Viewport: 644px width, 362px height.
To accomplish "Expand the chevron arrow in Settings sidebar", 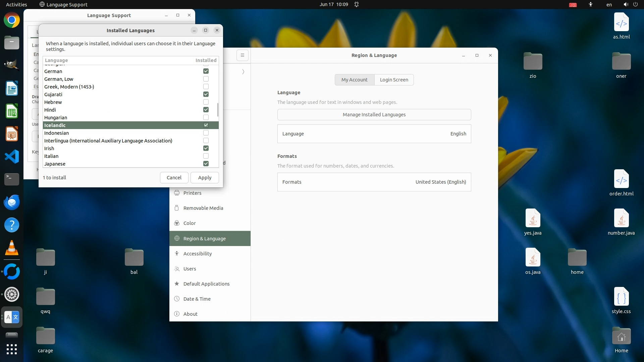I will click(243, 72).
